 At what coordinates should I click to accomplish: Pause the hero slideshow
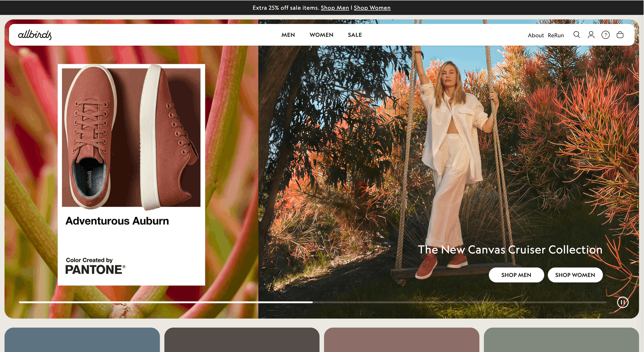(x=623, y=302)
